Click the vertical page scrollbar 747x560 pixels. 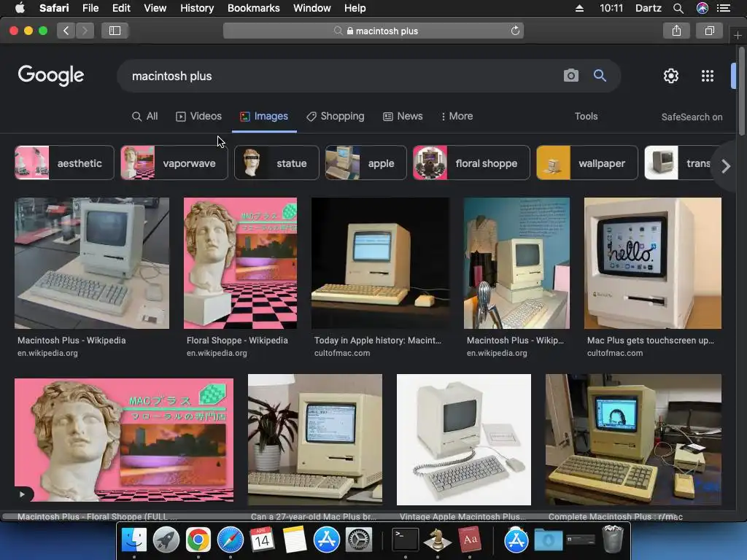click(x=741, y=90)
